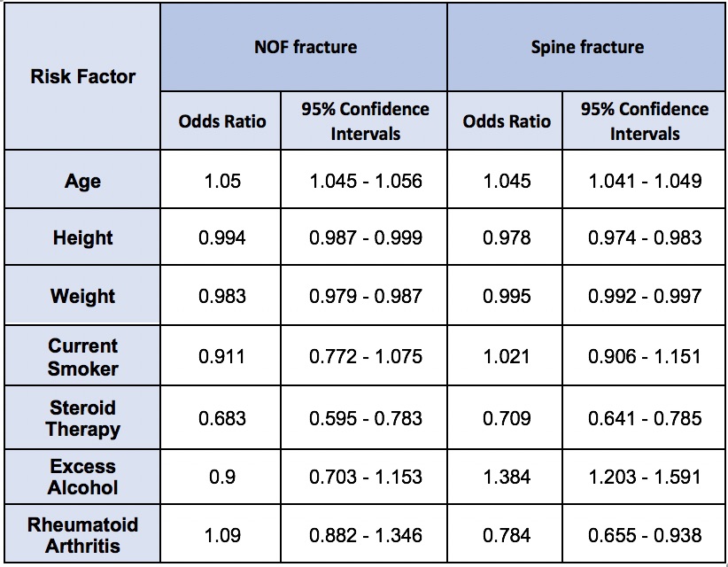728x567 pixels.
Task: Select the Excess Alcohol row label
Action: click(x=82, y=477)
